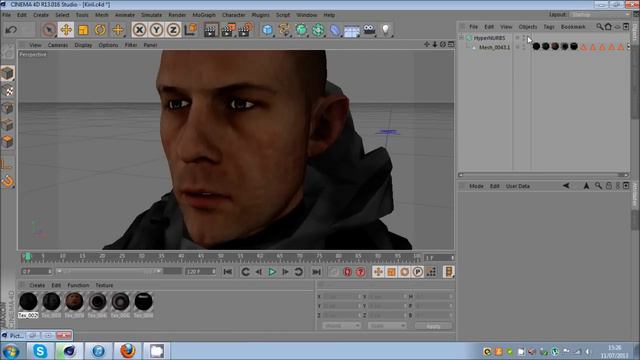This screenshot has width=640, height=360.
Task: Click first material tag on Mesh_0043.1
Action: pyautogui.click(x=536, y=47)
